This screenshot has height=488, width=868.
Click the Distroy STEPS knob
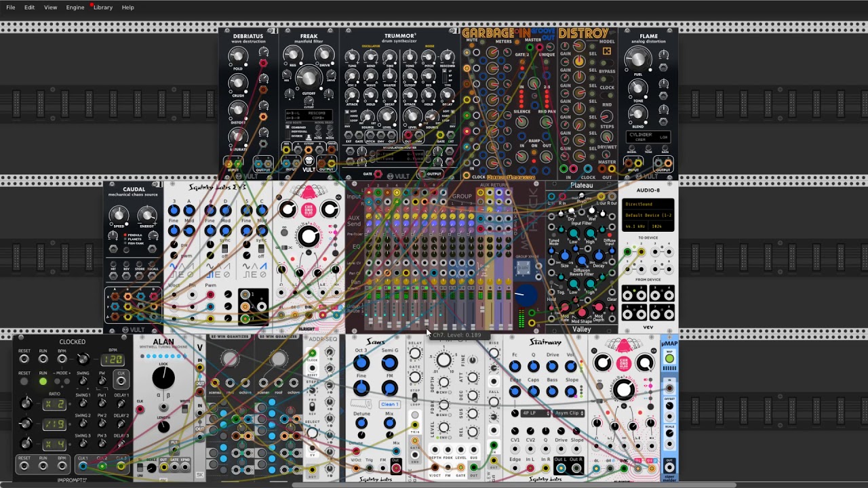606,116
